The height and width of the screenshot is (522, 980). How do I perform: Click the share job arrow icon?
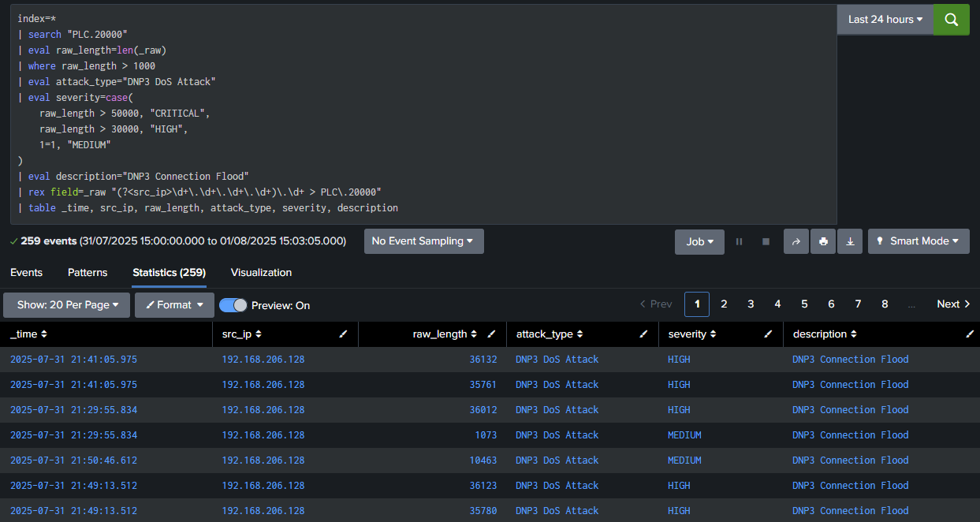tap(796, 241)
